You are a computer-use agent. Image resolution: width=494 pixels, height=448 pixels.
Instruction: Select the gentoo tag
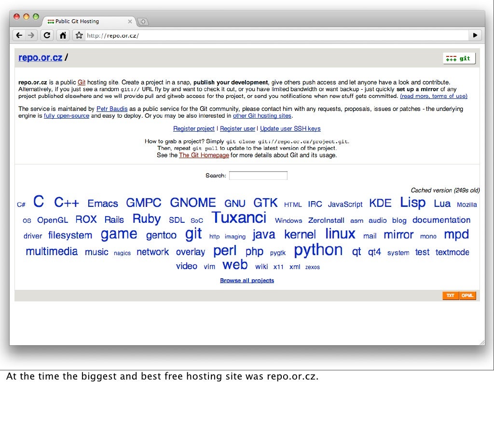[x=161, y=235]
